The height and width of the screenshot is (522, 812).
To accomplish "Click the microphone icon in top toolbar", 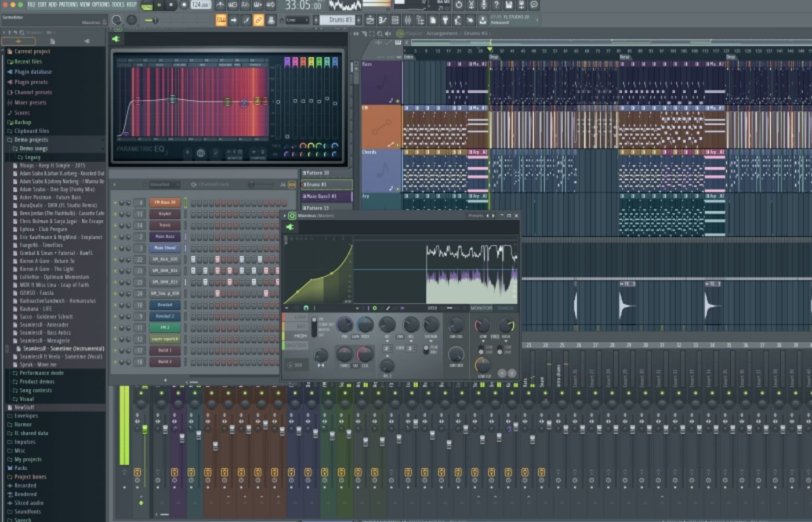I will click(484, 5).
